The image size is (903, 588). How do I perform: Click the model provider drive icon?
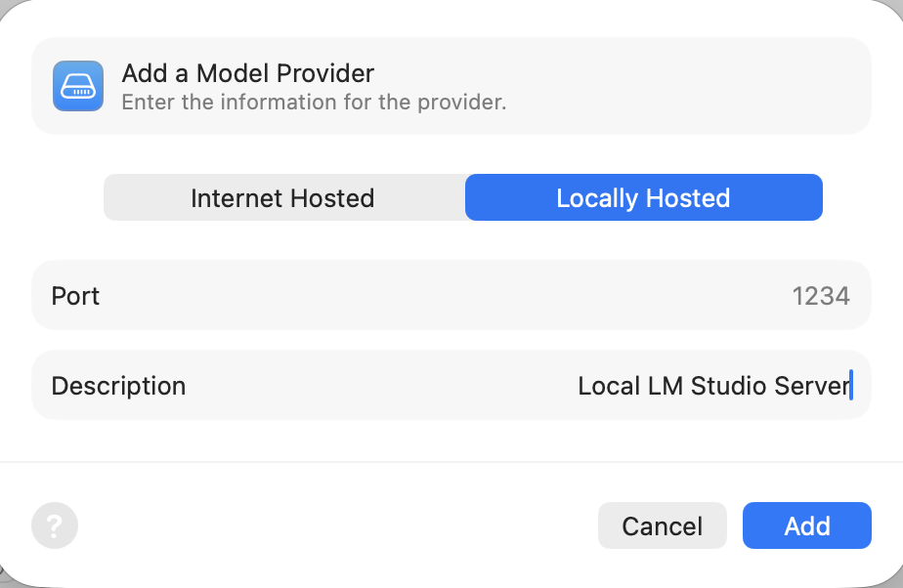pos(78,86)
